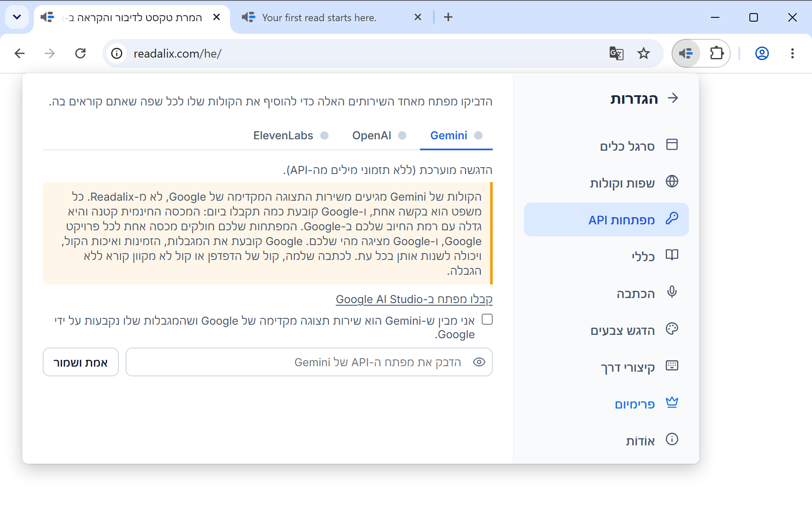This screenshot has width=812, height=508.
Task: Open a new browser tab
Action: click(448, 17)
